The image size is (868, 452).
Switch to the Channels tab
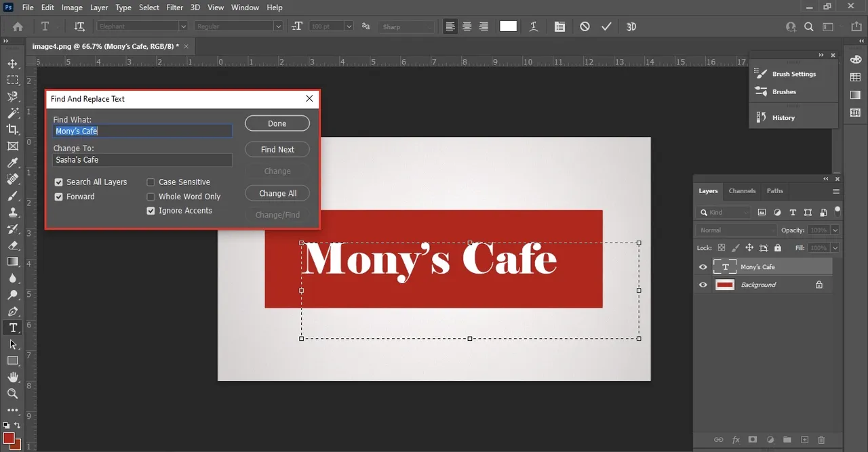742,191
